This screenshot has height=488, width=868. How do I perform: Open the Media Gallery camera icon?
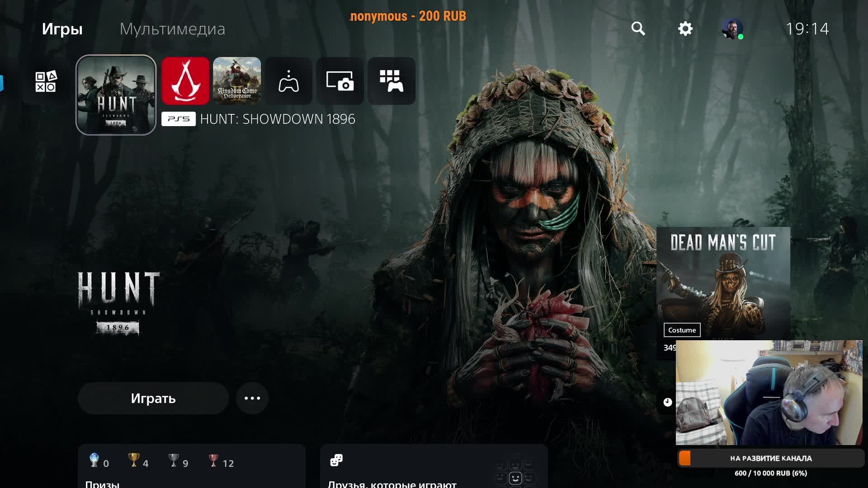[x=340, y=81]
